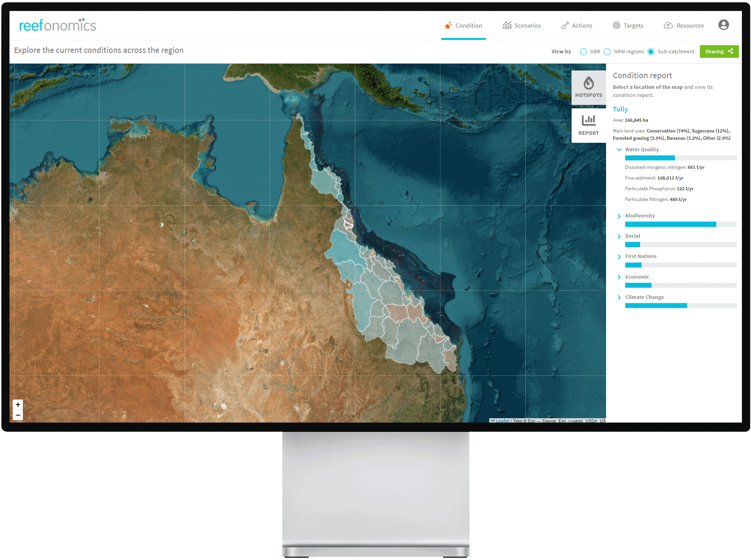Zoom in on the map with plus
Screen dimensions: 751x560
point(18,404)
